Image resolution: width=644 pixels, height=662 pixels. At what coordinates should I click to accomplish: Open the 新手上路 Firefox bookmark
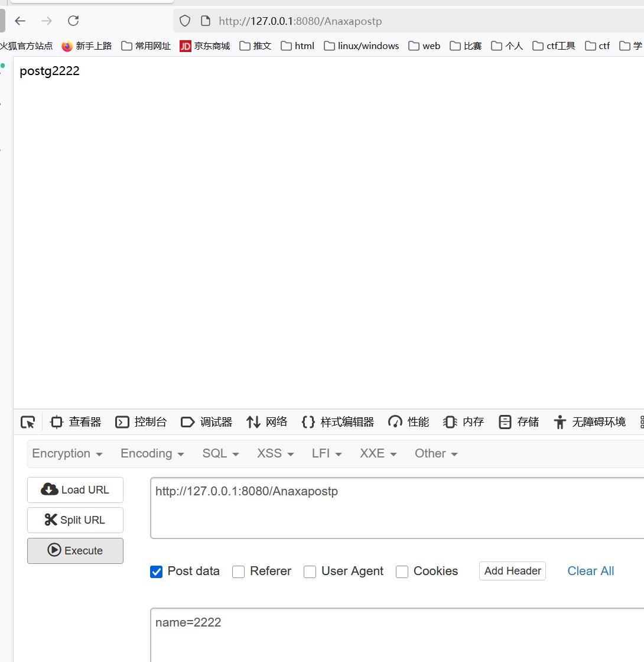[86, 46]
